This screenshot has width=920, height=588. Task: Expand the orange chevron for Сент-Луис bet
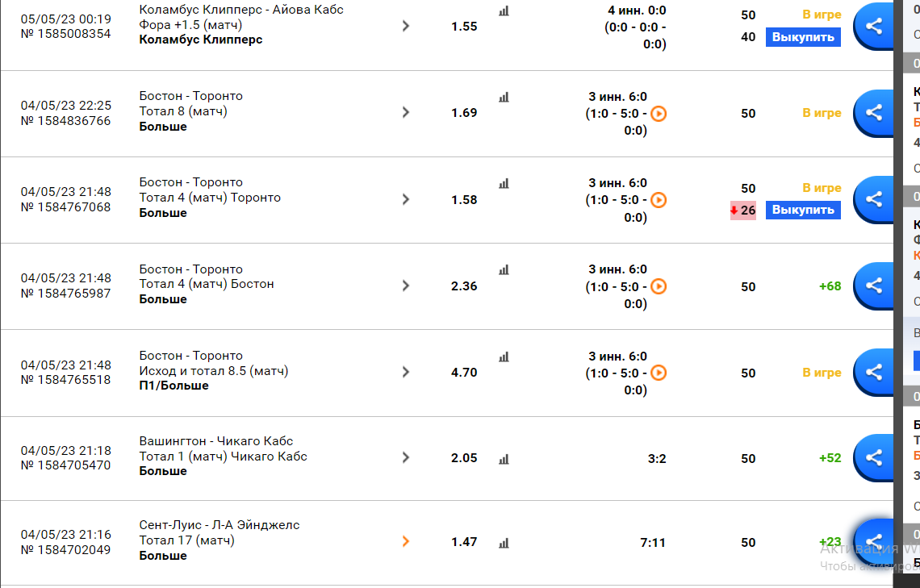point(405,542)
